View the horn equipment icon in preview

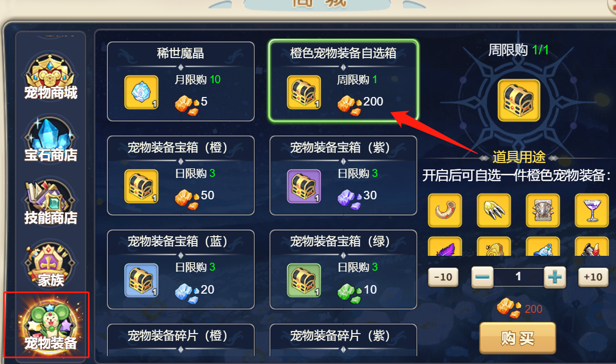click(445, 211)
